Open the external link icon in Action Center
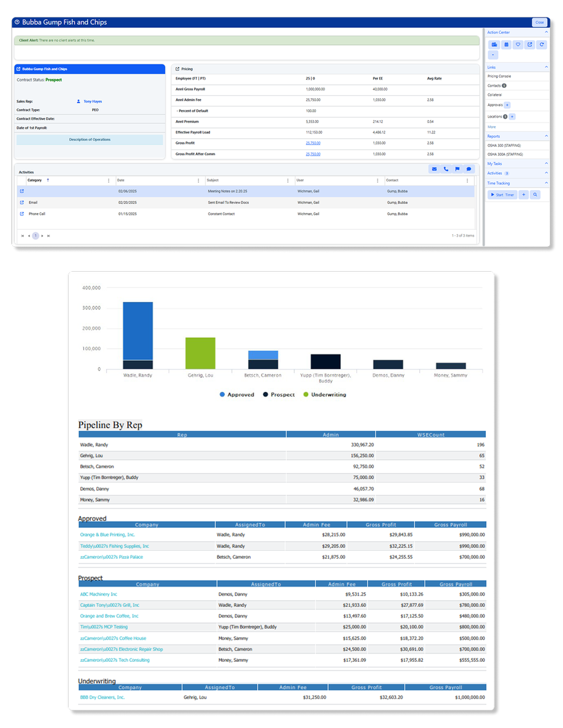 click(x=530, y=45)
